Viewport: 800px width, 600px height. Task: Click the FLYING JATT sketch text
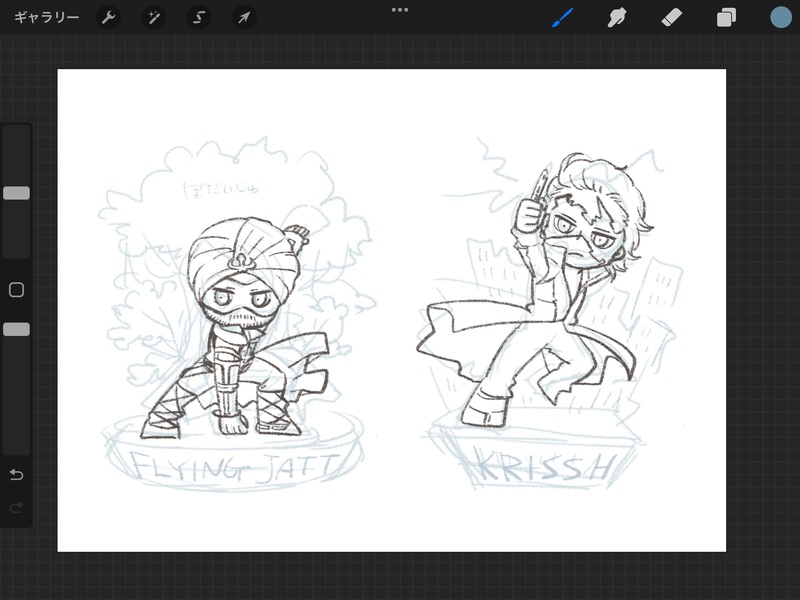(x=234, y=467)
